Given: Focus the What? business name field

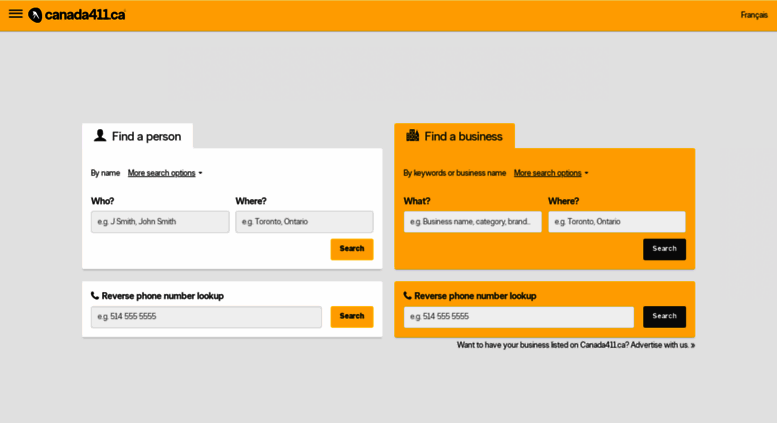Looking at the screenshot, I should coord(473,222).
